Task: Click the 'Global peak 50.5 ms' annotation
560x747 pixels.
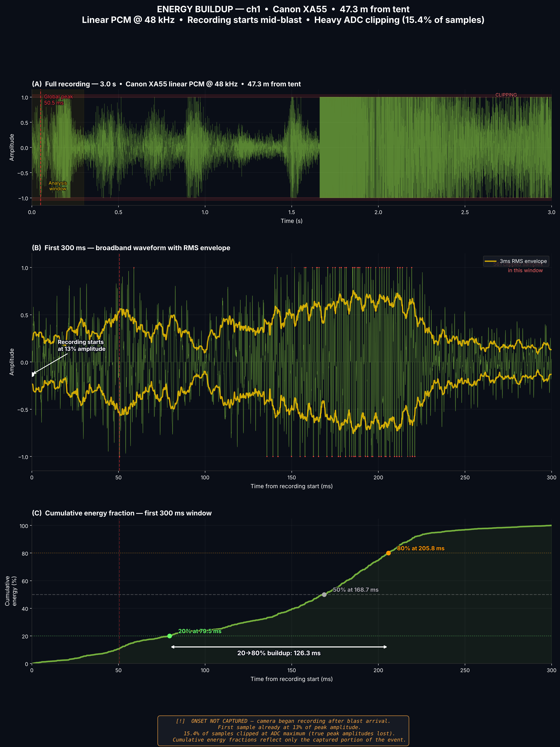Action: pyautogui.click(x=58, y=100)
